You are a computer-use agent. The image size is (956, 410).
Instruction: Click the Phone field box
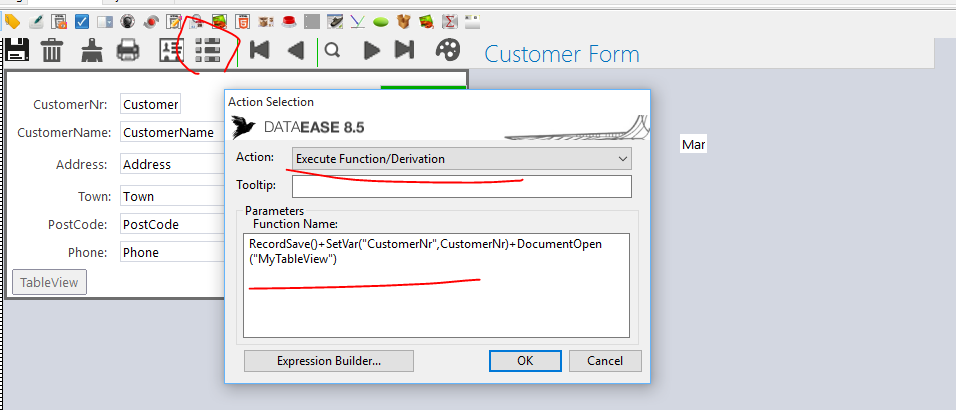click(x=173, y=253)
